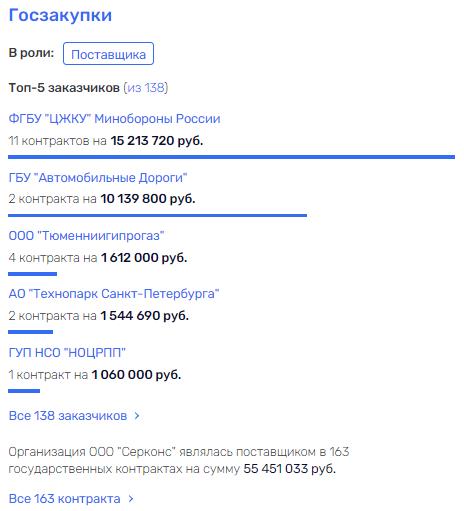Click Все 138 заказчиков link
This screenshot has height=511, width=464.
(68, 416)
